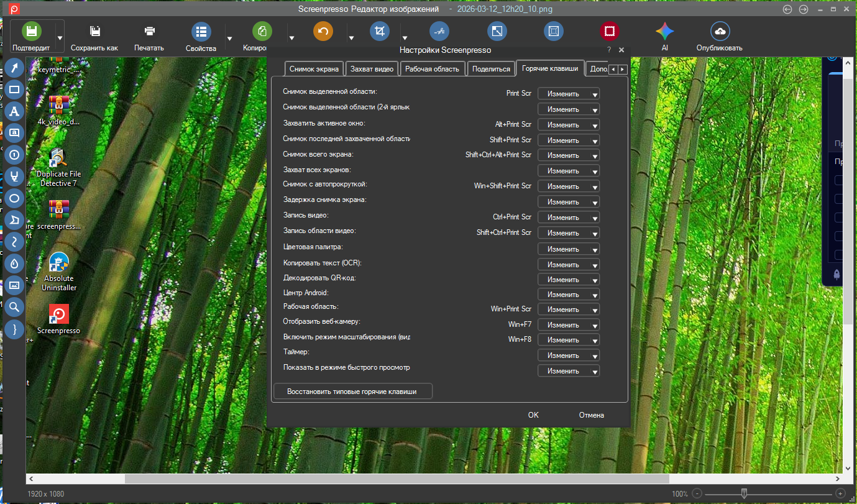This screenshot has width=857, height=504.
Task: Click the red square toolbar icon
Action: (610, 32)
